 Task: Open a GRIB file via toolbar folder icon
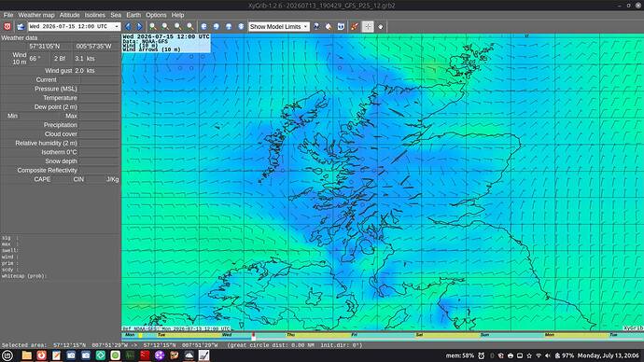[x=21, y=26]
